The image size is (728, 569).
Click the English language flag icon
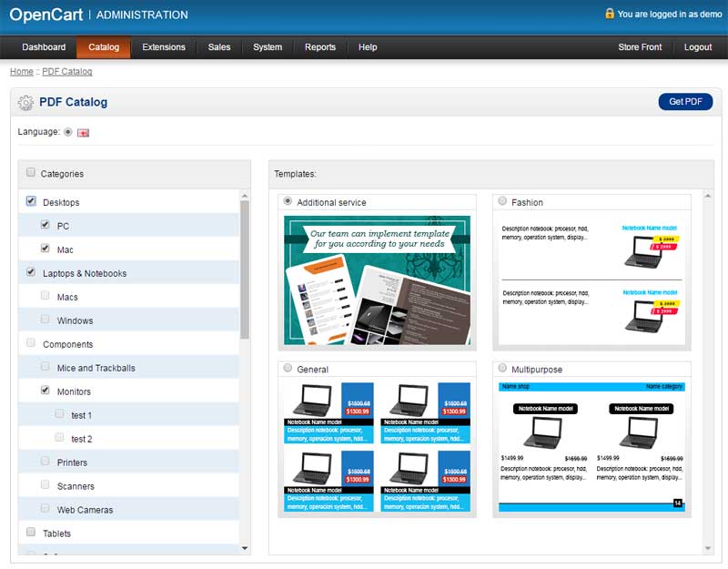point(83,133)
